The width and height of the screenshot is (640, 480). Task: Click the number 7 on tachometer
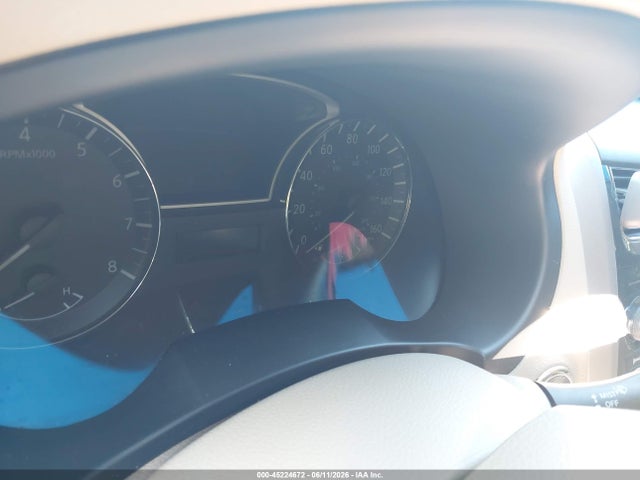point(129,224)
